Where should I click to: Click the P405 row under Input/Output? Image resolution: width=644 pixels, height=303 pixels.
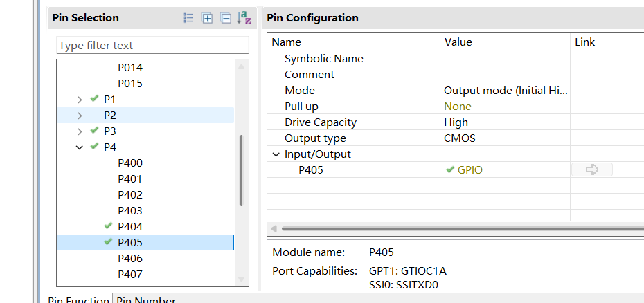pyautogui.click(x=311, y=170)
